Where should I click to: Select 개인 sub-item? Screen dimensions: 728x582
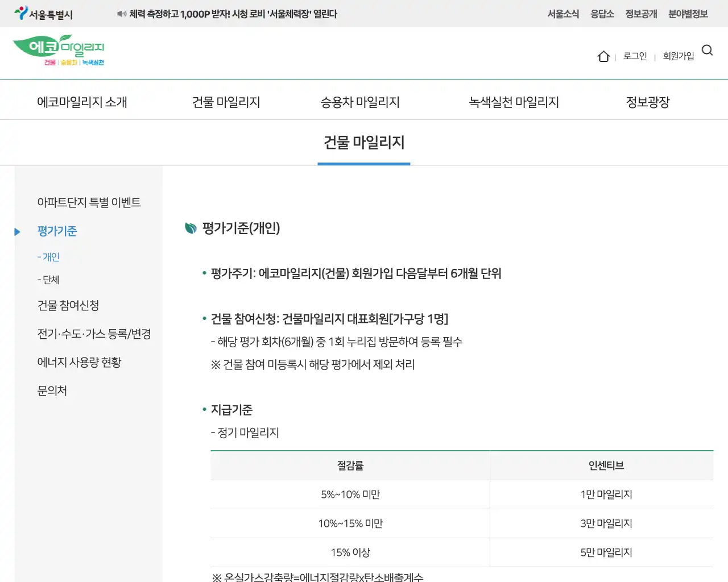click(48, 257)
